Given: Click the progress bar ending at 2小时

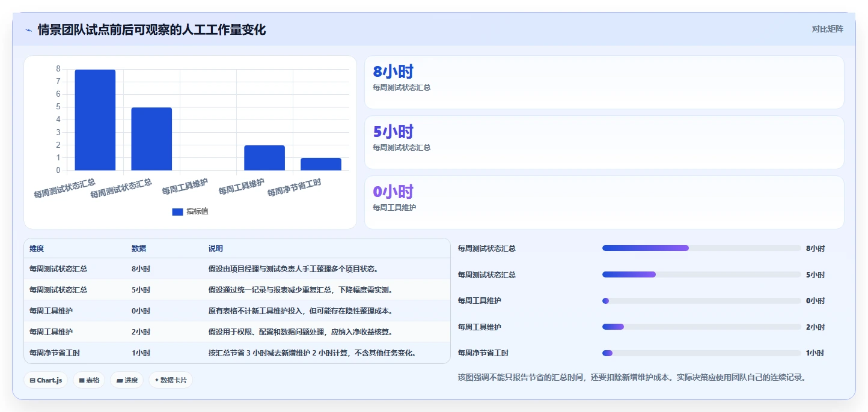Looking at the screenshot, I should click(x=701, y=327).
